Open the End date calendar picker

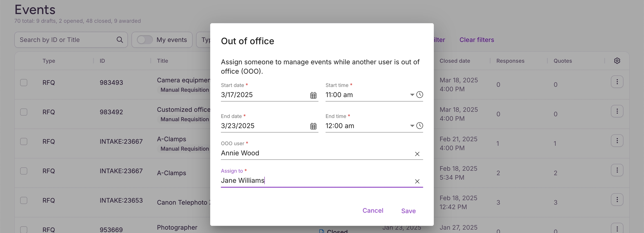[313, 126]
